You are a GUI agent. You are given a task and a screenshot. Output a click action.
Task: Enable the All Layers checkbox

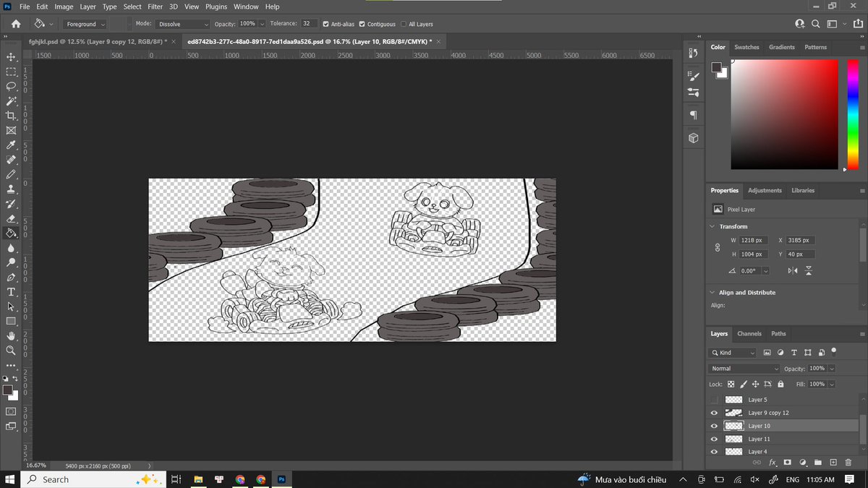click(x=404, y=24)
